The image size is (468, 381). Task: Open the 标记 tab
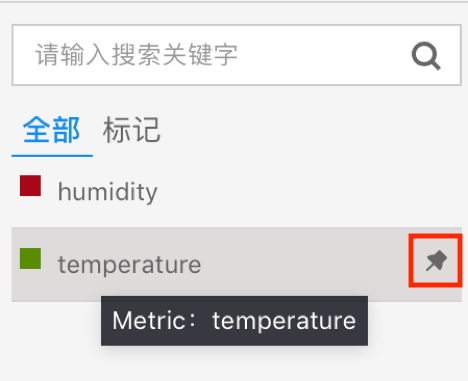(x=132, y=130)
